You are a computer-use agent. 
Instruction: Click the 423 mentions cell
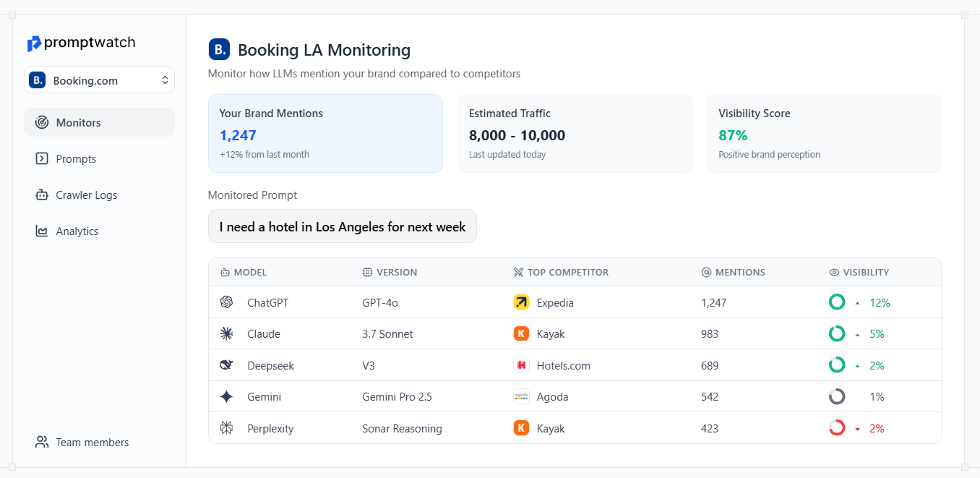click(710, 428)
